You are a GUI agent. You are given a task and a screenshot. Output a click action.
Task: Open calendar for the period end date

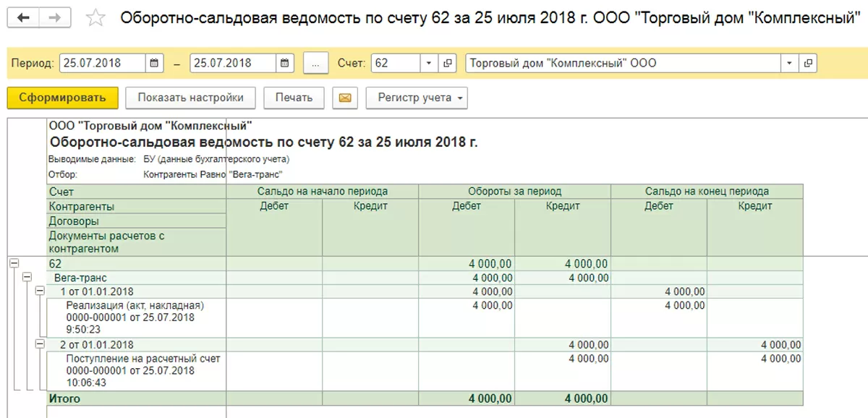point(285,63)
